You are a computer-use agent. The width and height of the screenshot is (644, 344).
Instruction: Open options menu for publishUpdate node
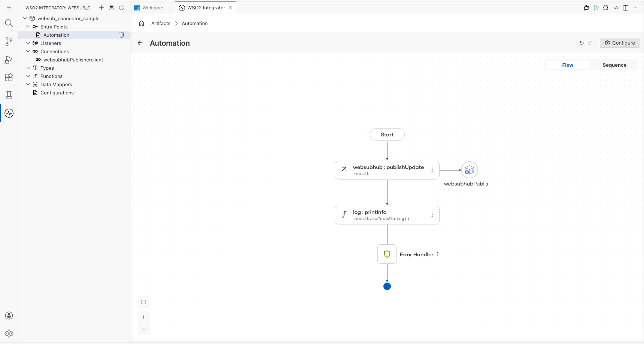click(432, 170)
